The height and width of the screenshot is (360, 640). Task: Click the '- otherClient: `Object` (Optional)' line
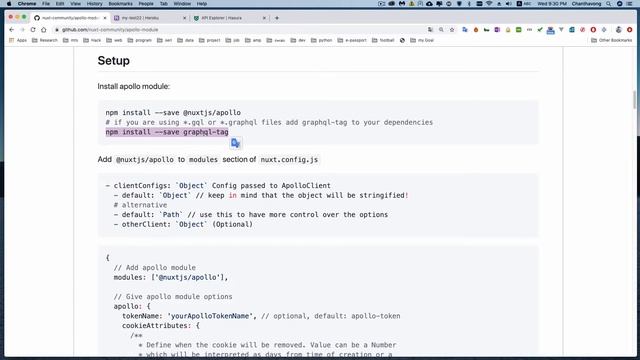click(x=183, y=224)
